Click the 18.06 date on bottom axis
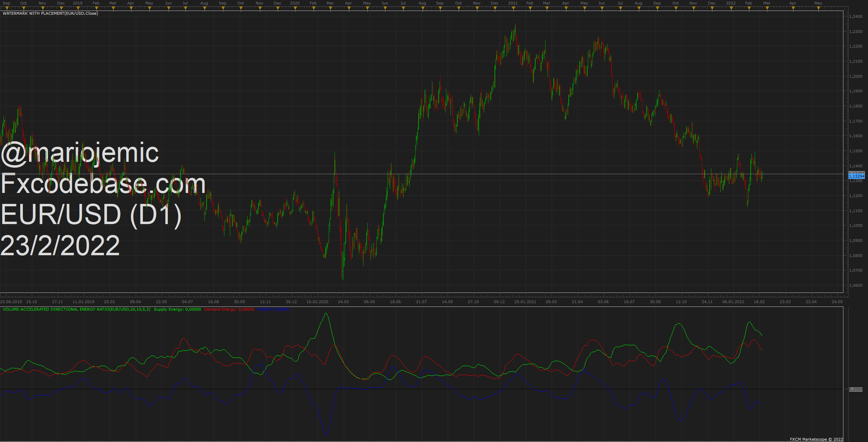 point(395,302)
